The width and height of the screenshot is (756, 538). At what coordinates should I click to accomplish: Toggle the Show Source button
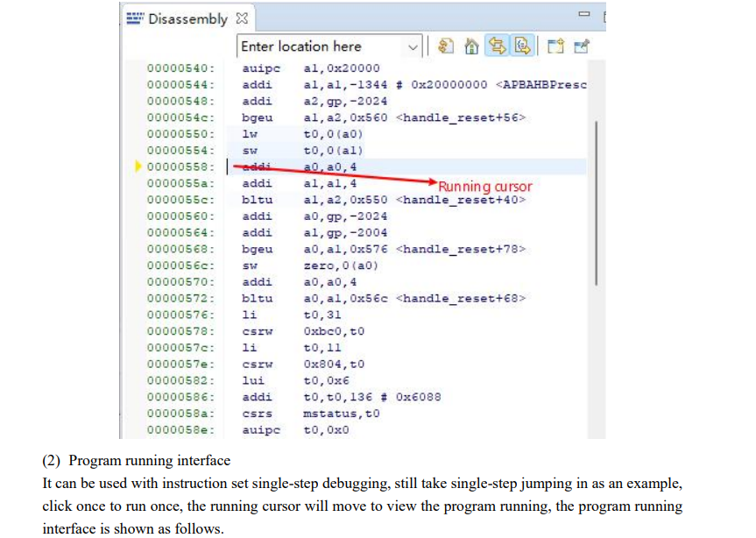point(522,46)
